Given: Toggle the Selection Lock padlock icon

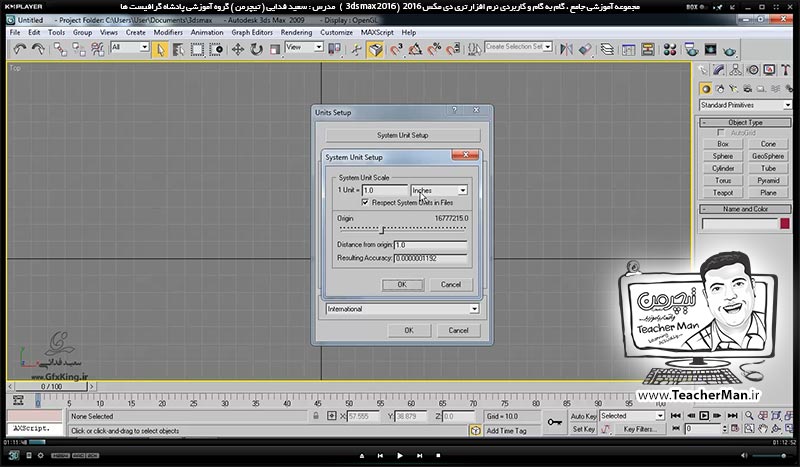Looking at the screenshot, I should (x=316, y=416).
